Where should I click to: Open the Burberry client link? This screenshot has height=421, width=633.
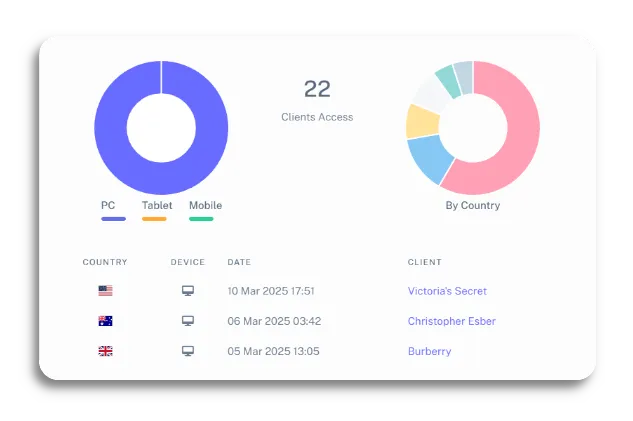429,351
